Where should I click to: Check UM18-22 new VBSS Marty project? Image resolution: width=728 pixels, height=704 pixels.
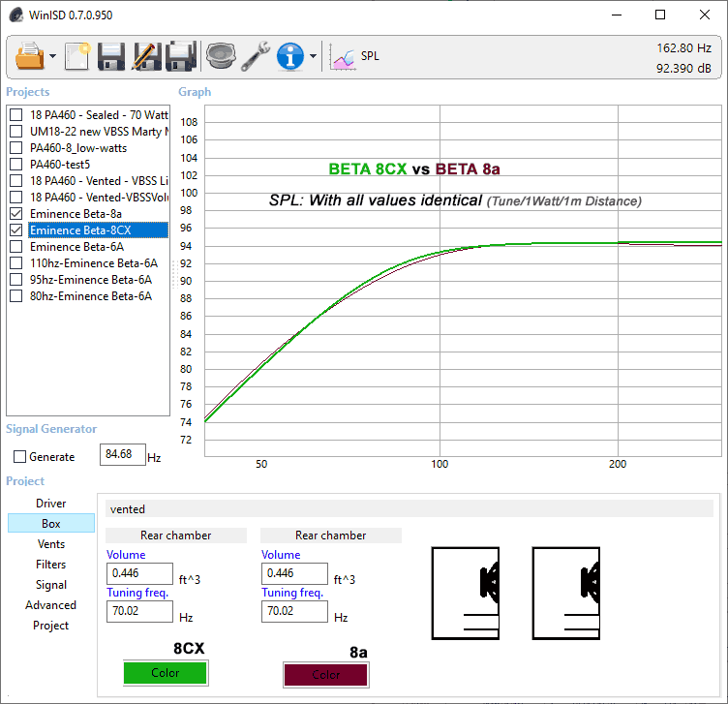[x=16, y=132]
